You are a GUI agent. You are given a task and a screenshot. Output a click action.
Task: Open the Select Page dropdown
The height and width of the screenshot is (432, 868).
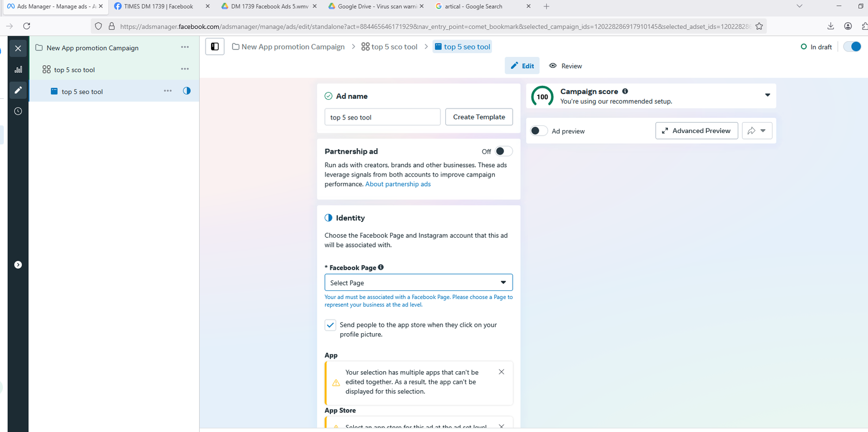[418, 283]
